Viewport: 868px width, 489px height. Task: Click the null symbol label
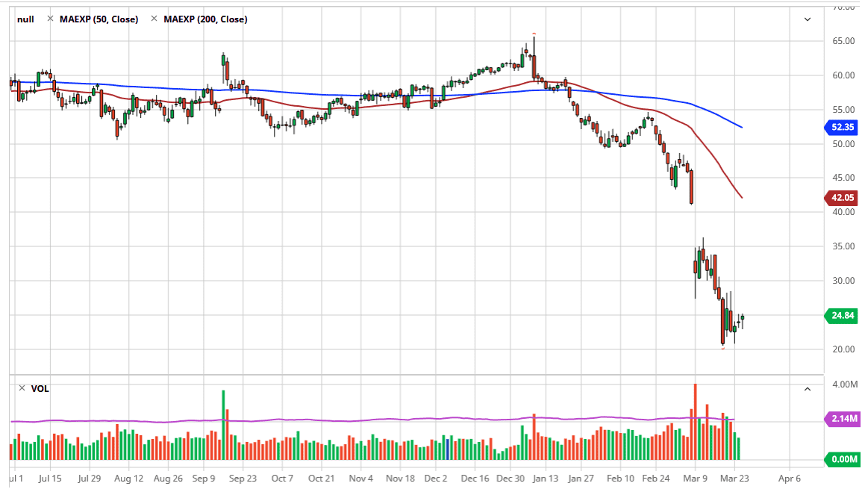[x=25, y=19]
